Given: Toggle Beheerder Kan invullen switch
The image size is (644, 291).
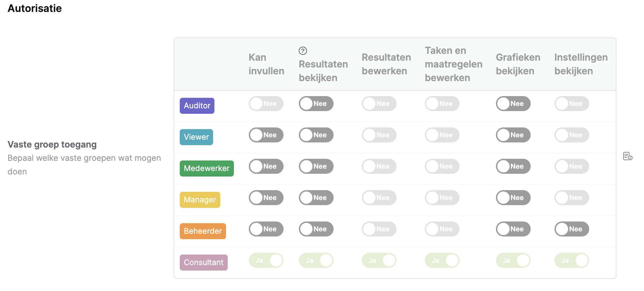Looking at the screenshot, I should [266, 229].
